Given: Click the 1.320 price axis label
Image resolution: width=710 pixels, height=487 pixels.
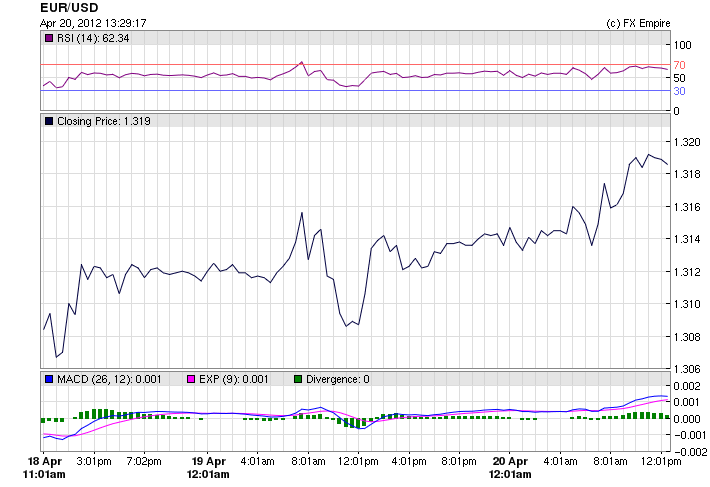Looking at the screenshot, I should click(x=686, y=143).
